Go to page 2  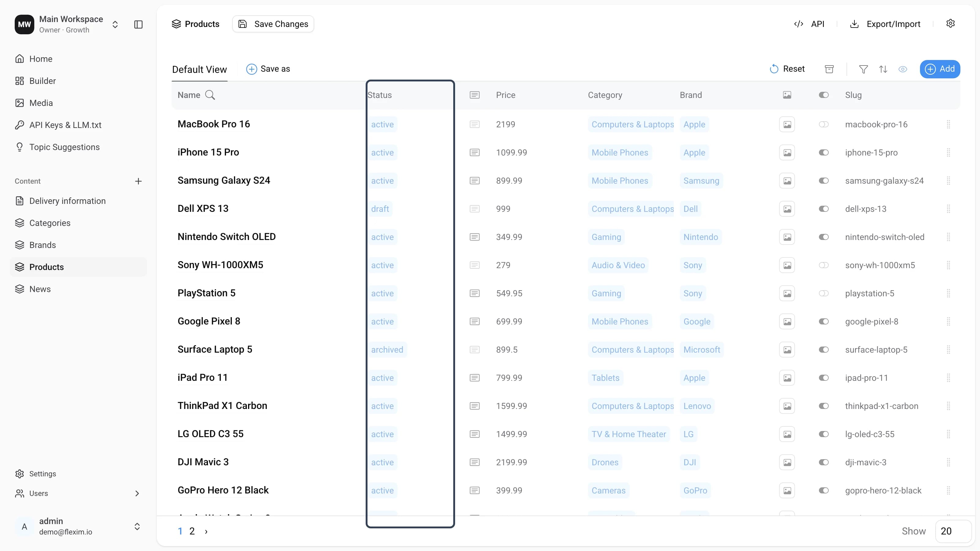click(192, 531)
